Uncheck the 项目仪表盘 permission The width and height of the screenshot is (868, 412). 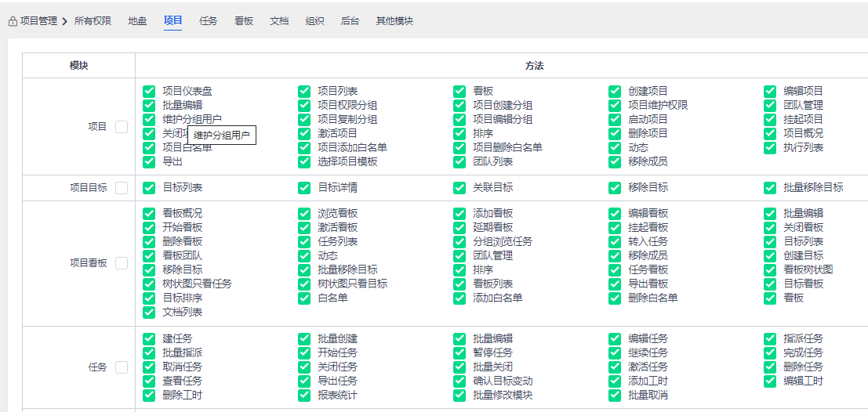coord(149,92)
